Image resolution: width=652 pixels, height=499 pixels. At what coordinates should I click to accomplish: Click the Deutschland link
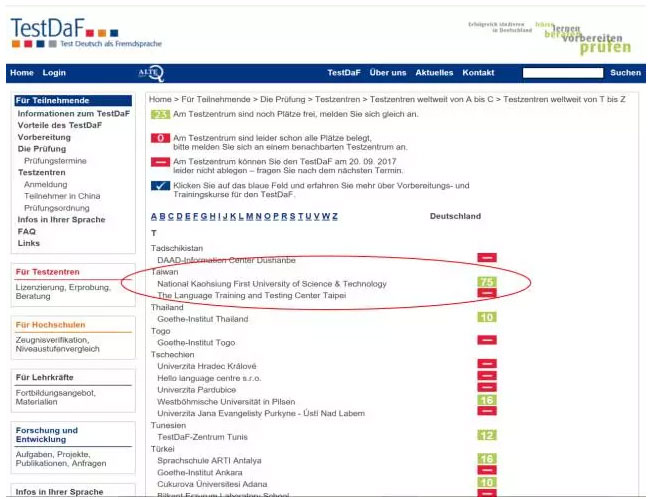455,216
